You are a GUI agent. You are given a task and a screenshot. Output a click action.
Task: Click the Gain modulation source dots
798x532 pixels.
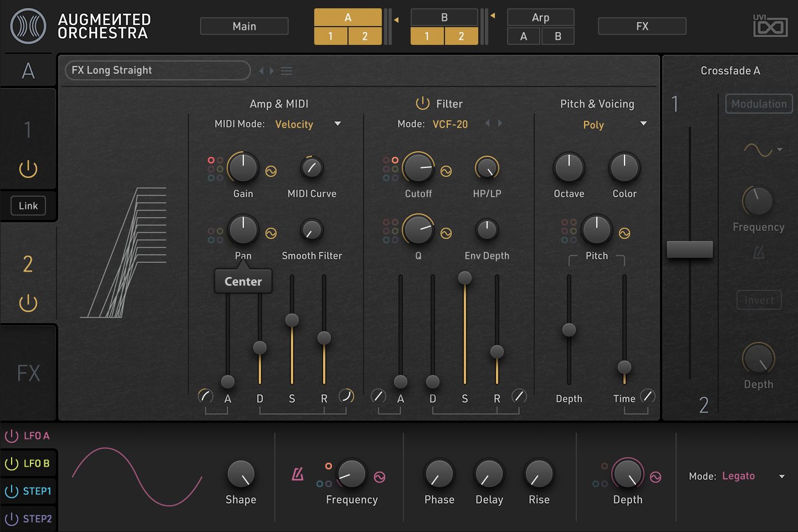pyautogui.click(x=216, y=168)
